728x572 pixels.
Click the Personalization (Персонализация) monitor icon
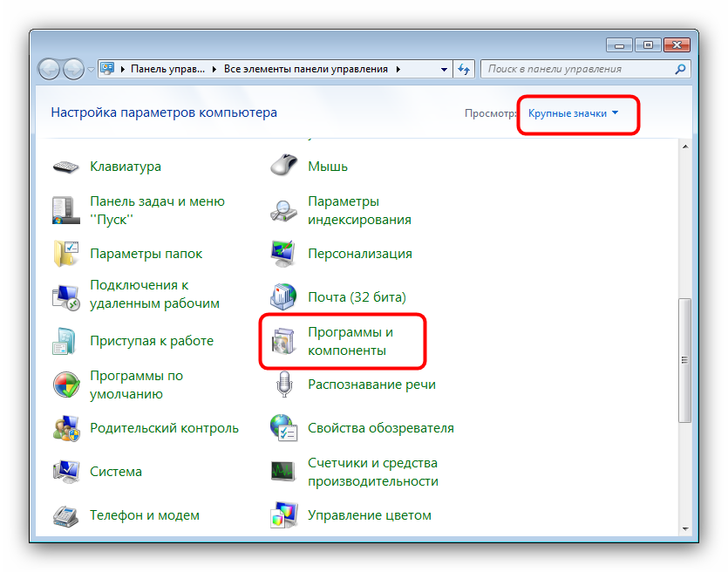(283, 254)
